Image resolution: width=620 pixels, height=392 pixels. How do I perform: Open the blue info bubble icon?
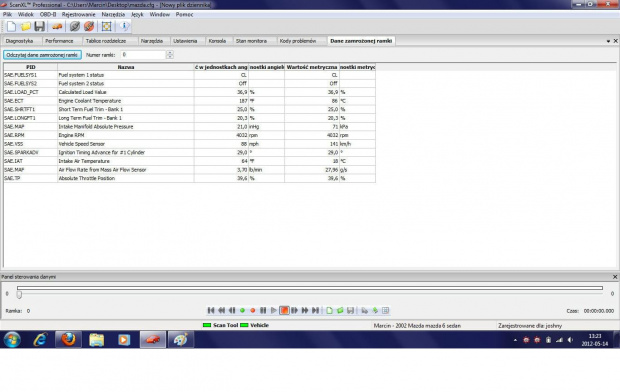[124, 27]
